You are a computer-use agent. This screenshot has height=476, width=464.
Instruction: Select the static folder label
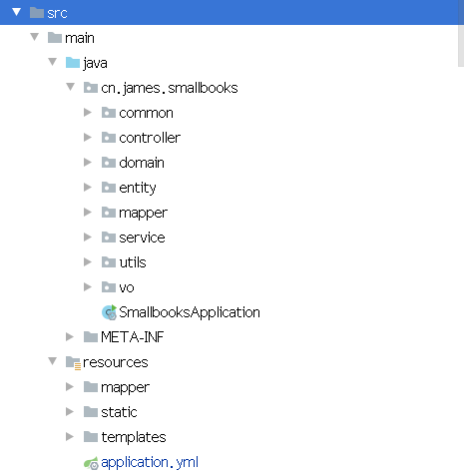[x=119, y=412]
